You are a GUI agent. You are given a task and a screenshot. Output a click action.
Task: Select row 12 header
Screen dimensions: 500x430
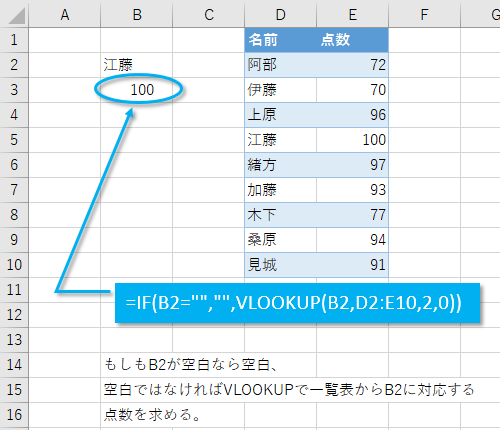tap(14, 315)
